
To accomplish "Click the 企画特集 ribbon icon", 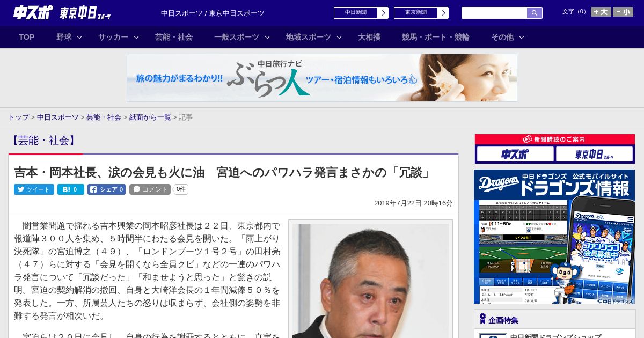I will pos(482,319).
